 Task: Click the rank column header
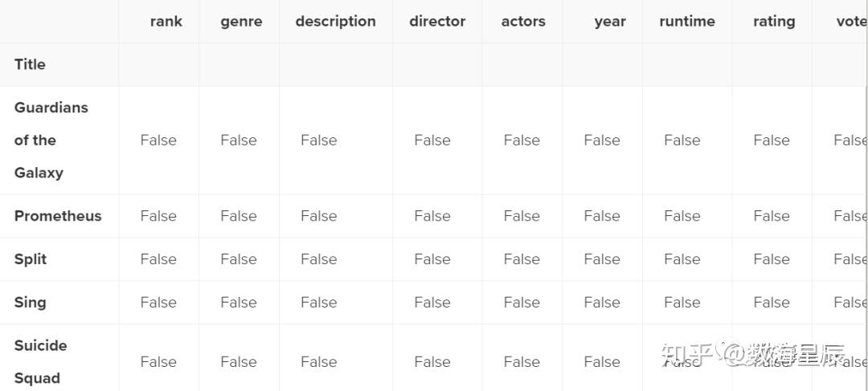[166, 22]
